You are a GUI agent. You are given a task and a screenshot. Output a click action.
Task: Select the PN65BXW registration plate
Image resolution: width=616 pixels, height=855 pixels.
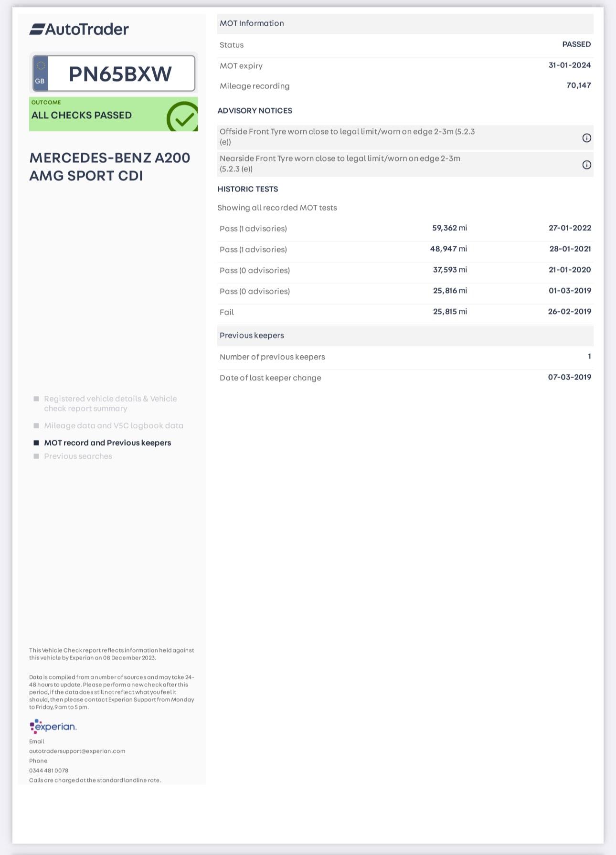114,74
